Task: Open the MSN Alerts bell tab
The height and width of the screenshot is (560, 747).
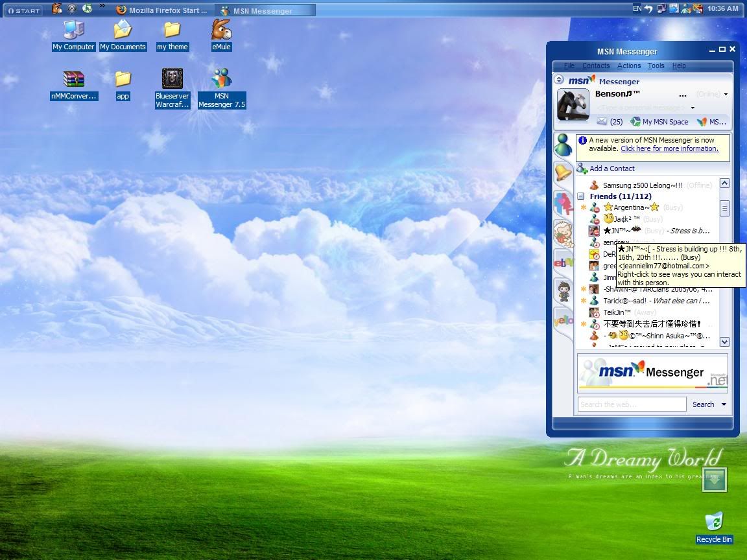Action: (563, 172)
